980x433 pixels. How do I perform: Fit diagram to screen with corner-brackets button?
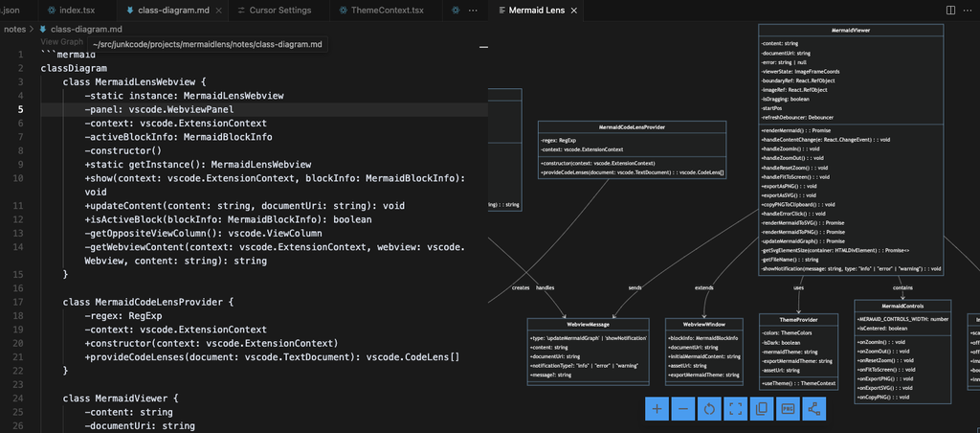pos(736,409)
